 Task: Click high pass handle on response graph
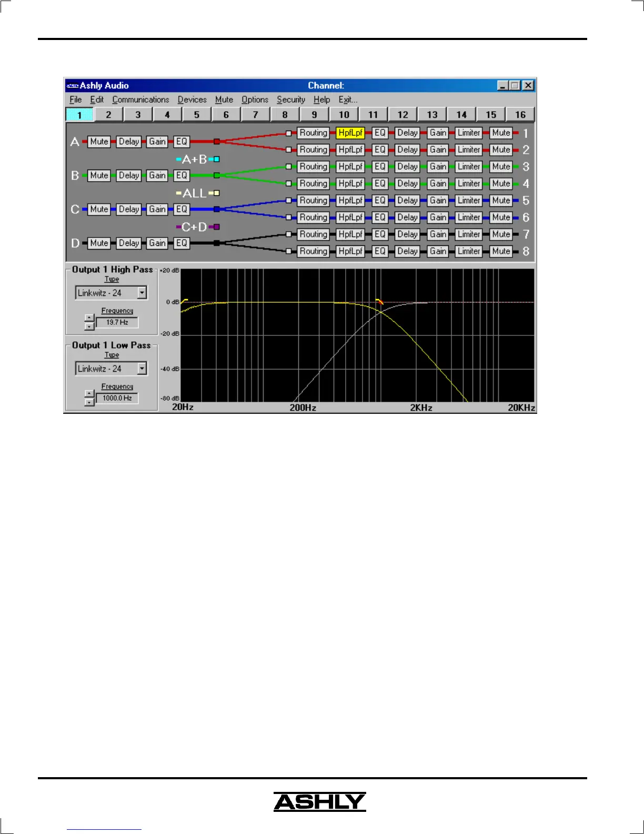(x=184, y=301)
